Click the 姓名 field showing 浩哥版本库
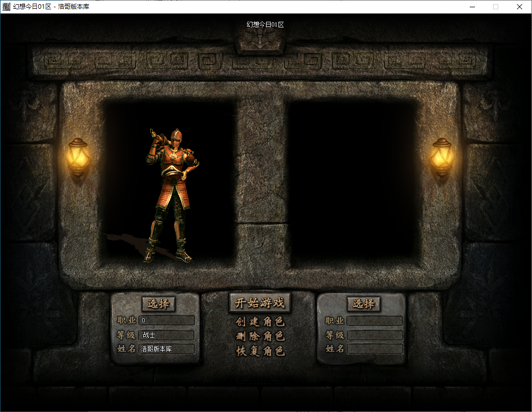Screen dimensions: 532x412 click(x=166, y=349)
